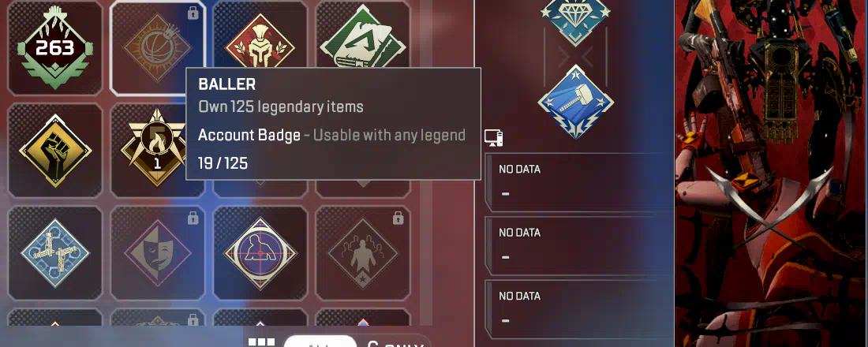868x347 pixels.
Task: Click the locked squad silhouette badge
Action: pos(363,253)
